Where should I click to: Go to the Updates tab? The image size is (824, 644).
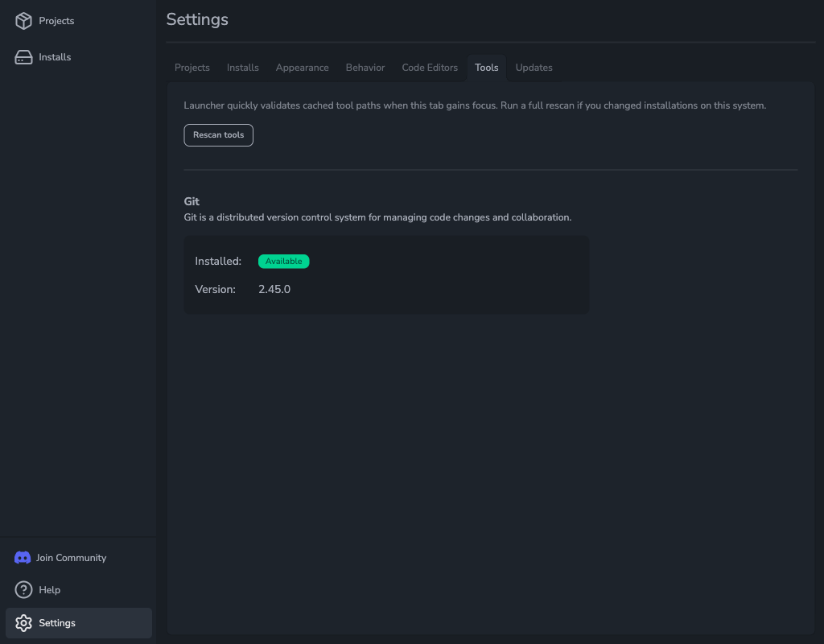pyautogui.click(x=534, y=68)
